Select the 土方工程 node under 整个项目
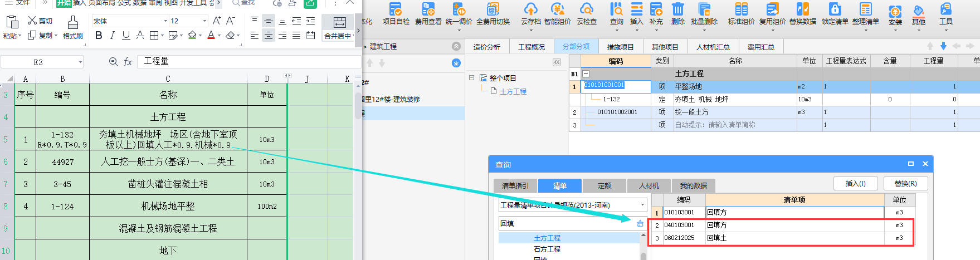 coord(513,91)
